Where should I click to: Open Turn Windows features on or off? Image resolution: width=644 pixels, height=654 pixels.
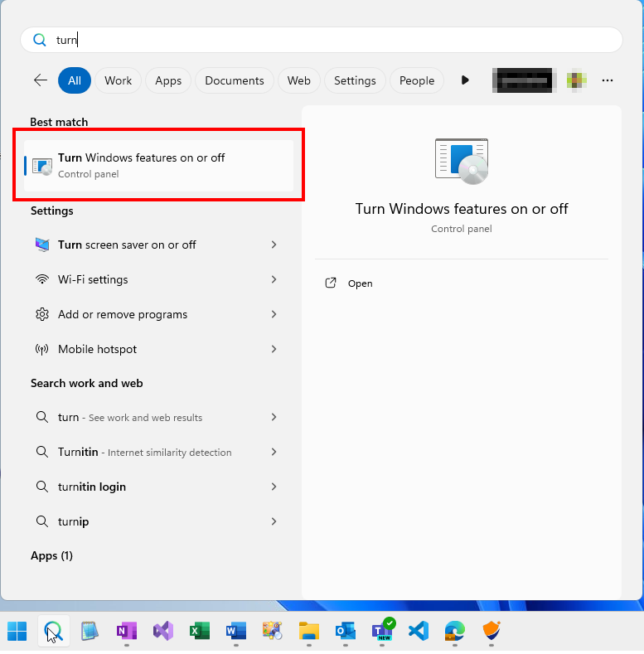click(x=158, y=165)
